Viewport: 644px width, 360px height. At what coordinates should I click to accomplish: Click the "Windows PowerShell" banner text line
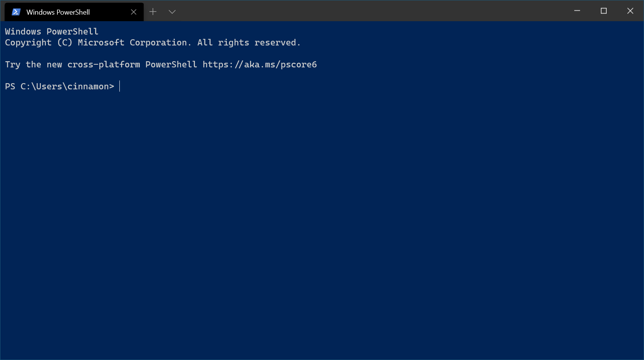(x=52, y=32)
